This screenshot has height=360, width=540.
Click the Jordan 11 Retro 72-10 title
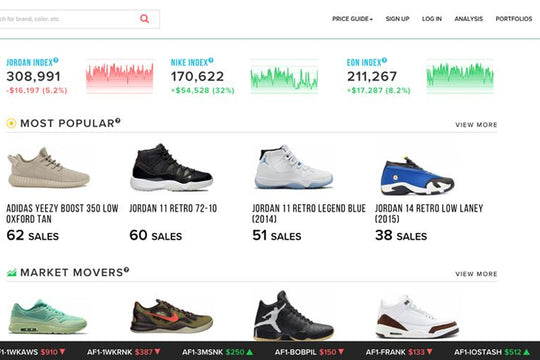click(173, 208)
